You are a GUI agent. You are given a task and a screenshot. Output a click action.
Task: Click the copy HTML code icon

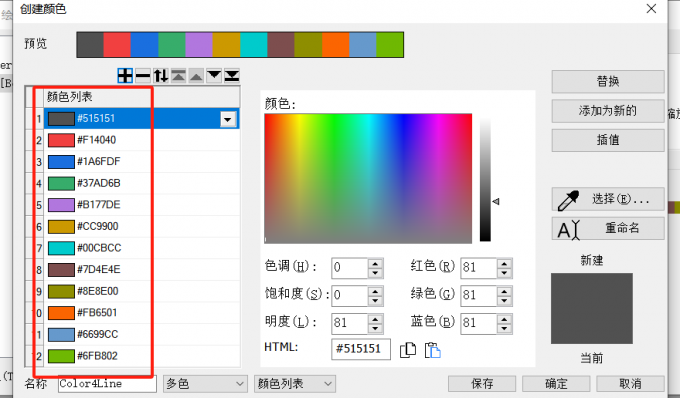pos(408,350)
